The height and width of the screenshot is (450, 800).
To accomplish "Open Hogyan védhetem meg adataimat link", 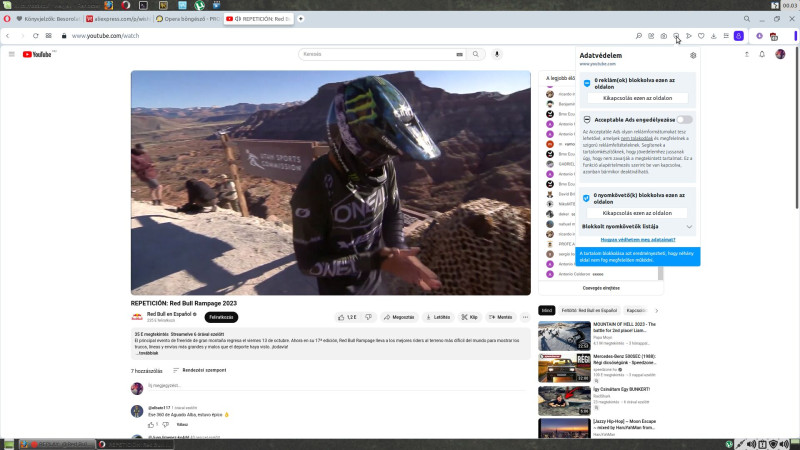I will tap(638, 240).
